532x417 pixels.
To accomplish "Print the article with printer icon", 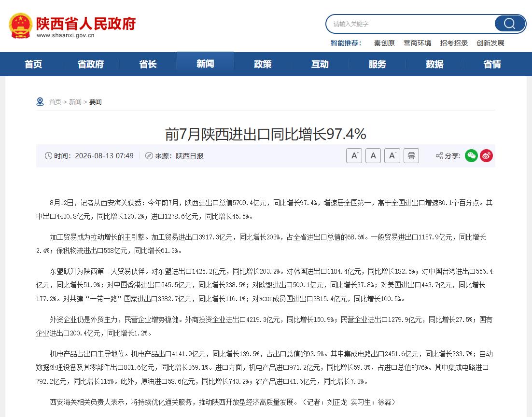I will coord(411,156).
